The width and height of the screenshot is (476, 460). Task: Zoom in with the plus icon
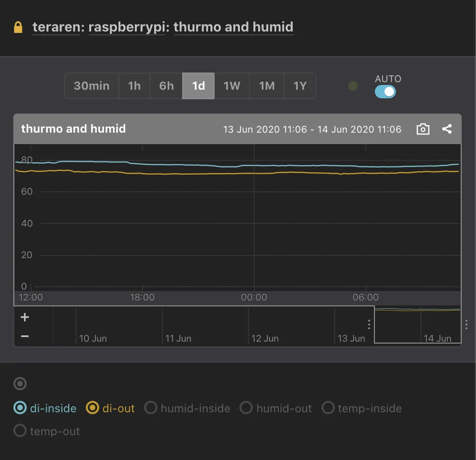pyautogui.click(x=25, y=317)
